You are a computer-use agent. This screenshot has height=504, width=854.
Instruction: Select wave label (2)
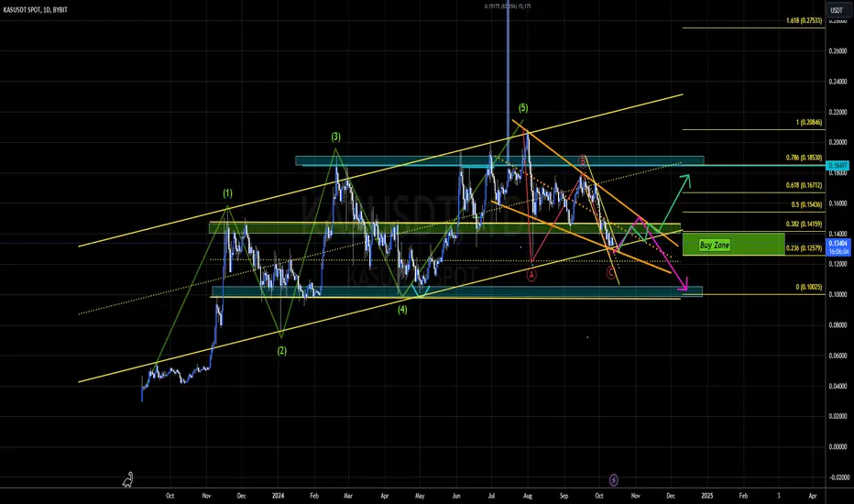pos(281,351)
